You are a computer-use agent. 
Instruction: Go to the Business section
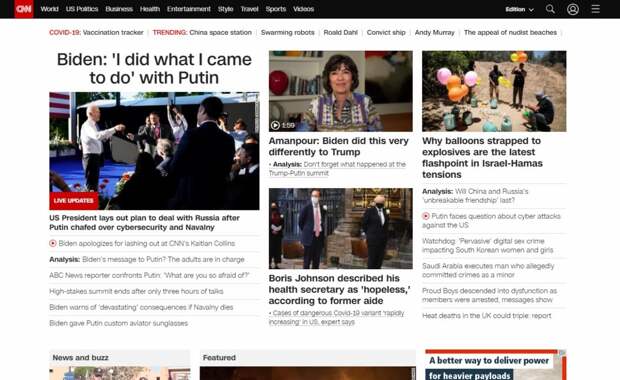click(119, 9)
